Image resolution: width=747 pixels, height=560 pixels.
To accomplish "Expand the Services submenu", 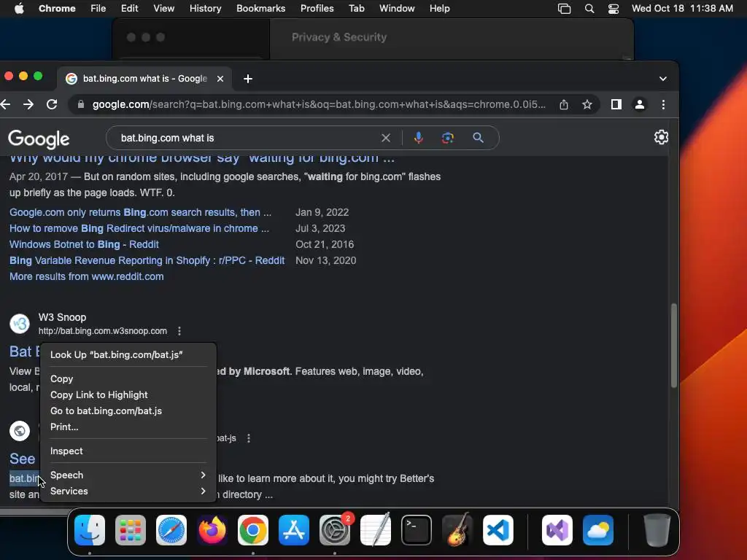I will coord(128,491).
